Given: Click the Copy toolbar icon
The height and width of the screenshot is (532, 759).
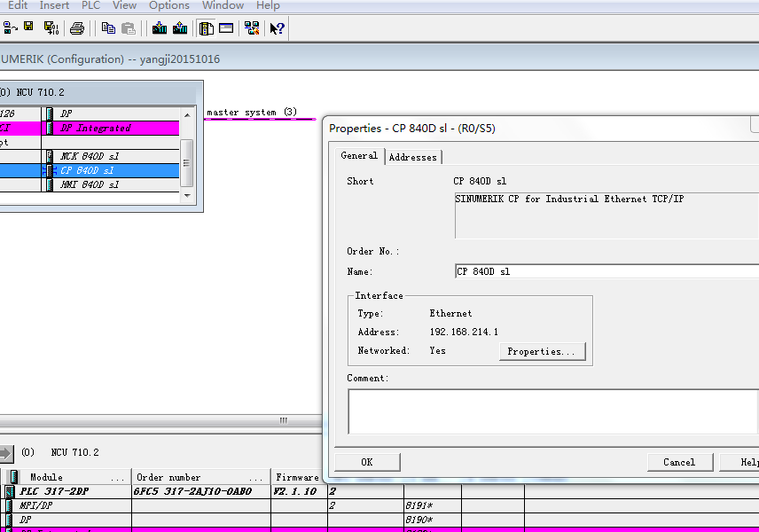Looking at the screenshot, I should [108, 28].
